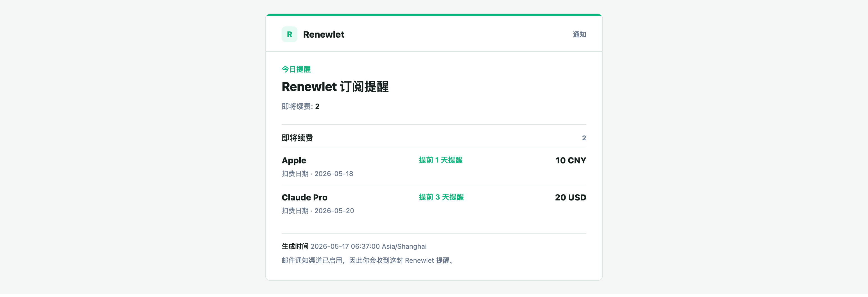The image size is (868, 297).
Task: Click the 提前 1 天提醒 reminder tag
Action: click(440, 160)
